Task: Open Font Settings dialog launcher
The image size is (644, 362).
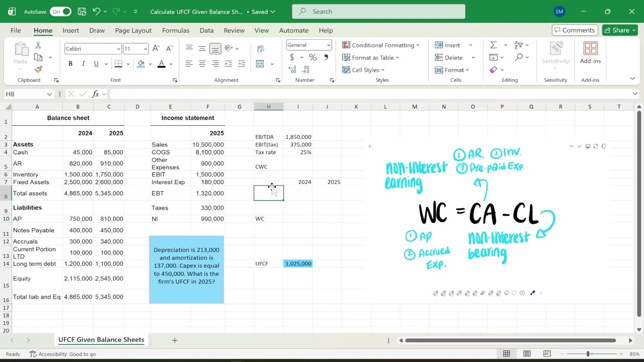Action: pyautogui.click(x=175, y=80)
